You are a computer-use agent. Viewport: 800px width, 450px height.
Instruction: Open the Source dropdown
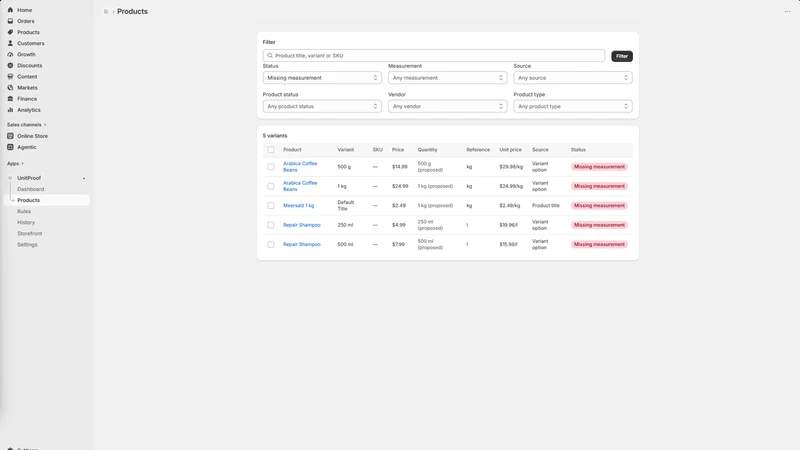click(x=572, y=78)
